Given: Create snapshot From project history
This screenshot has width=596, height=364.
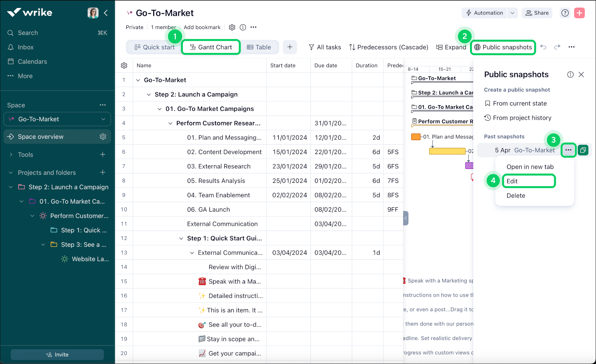Looking at the screenshot, I should point(518,118).
